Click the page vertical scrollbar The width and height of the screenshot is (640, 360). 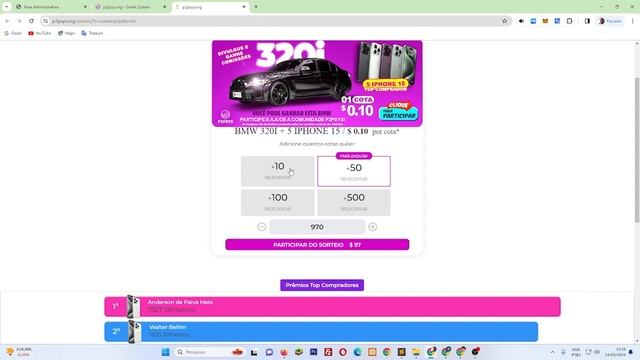(637, 149)
